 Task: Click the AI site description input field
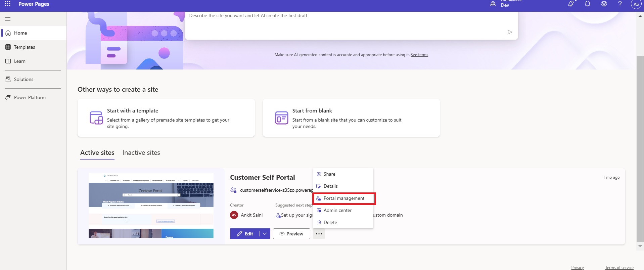click(x=346, y=25)
